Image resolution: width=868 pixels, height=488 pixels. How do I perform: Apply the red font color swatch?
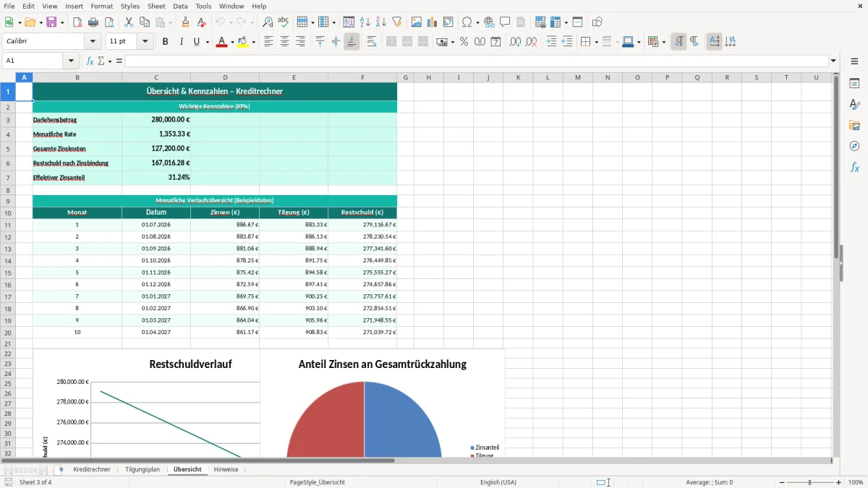(x=221, y=42)
